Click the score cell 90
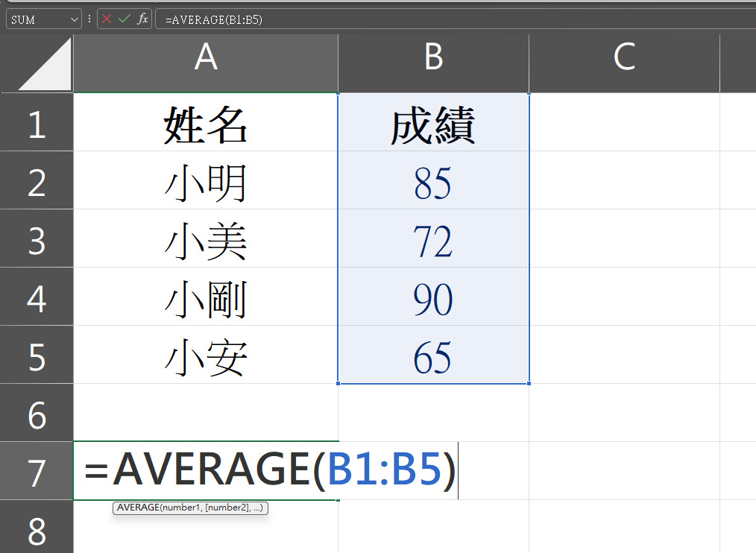 [433, 297]
